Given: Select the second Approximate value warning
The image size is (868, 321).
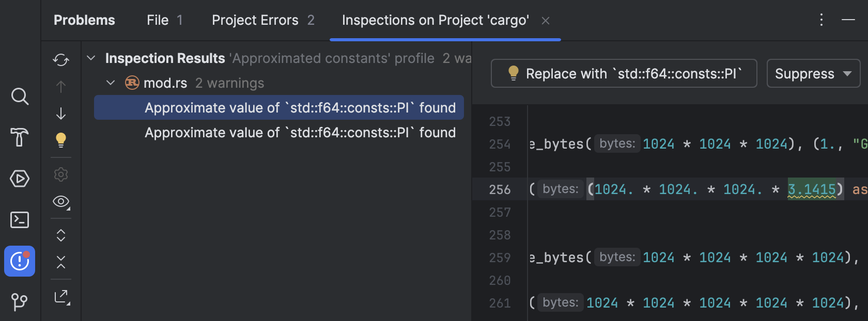Looking at the screenshot, I should (x=300, y=133).
